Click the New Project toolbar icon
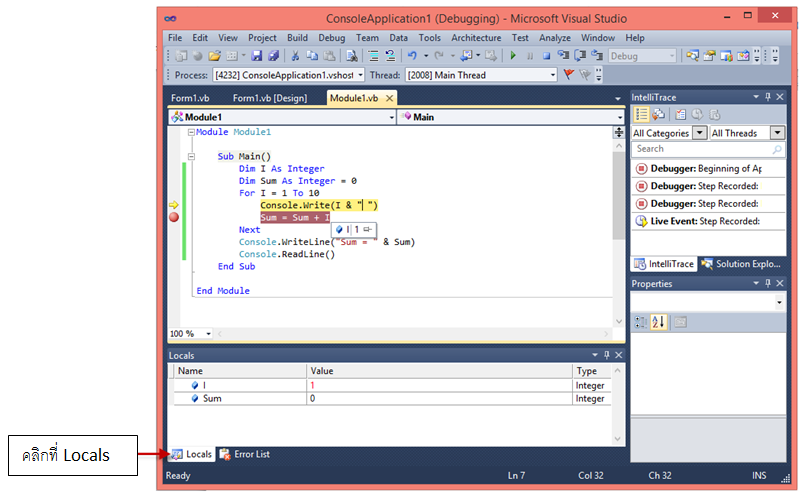 (181, 55)
